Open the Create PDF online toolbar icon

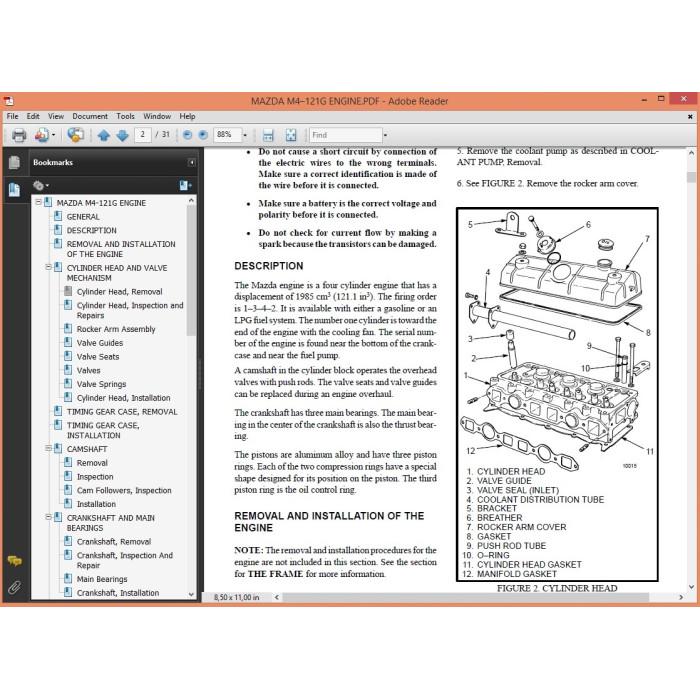click(x=42, y=135)
